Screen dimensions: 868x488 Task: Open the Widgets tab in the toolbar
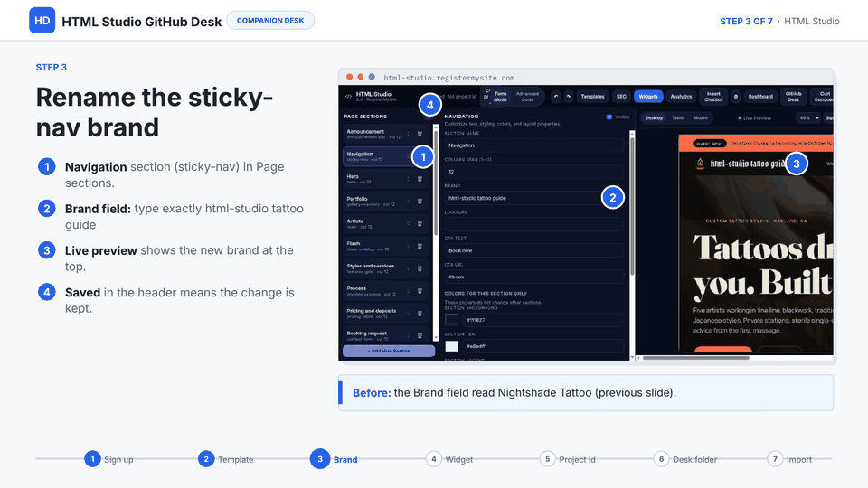648,97
